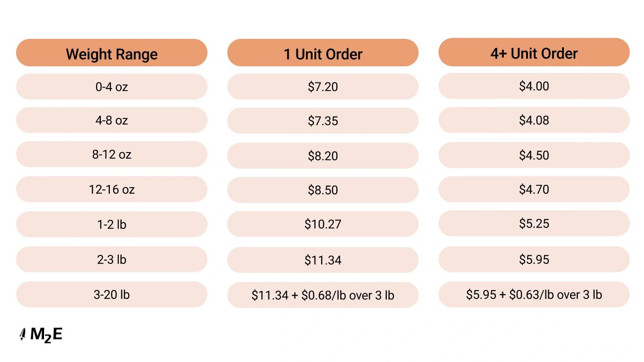
Task: Select the $7.35 price pill
Action: [x=323, y=121]
